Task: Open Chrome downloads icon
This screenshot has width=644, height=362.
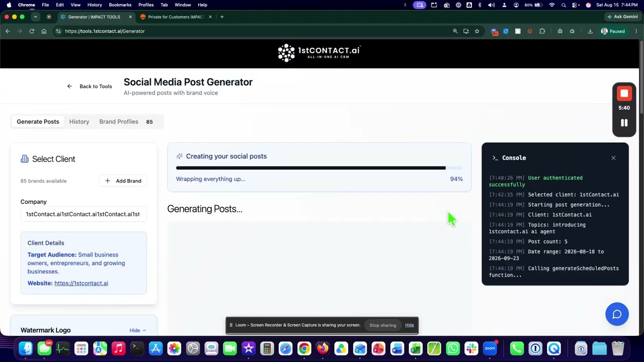Action: (590, 31)
